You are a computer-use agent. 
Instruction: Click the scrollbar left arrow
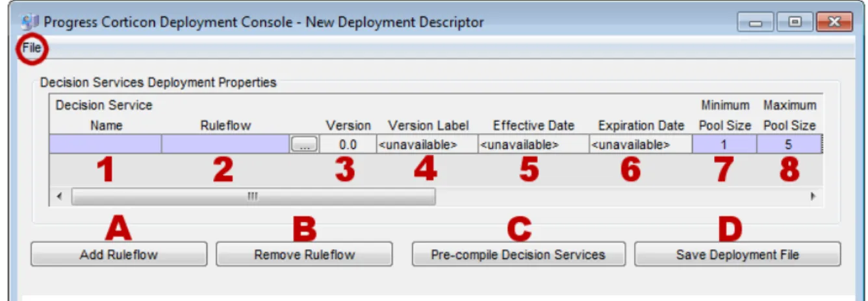59,196
